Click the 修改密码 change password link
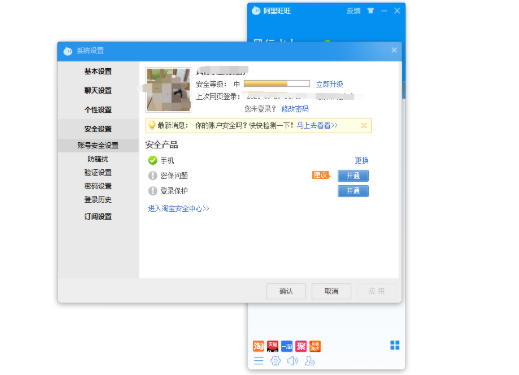This screenshot has width=519, height=375. click(295, 109)
